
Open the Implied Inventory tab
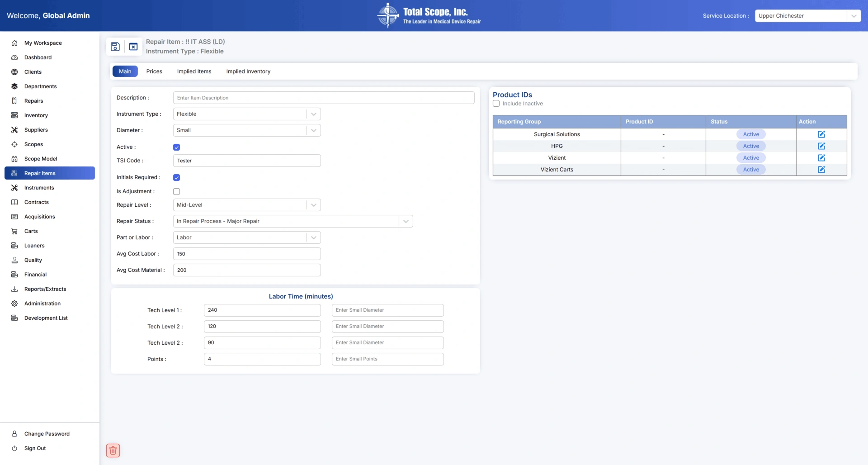pos(248,71)
